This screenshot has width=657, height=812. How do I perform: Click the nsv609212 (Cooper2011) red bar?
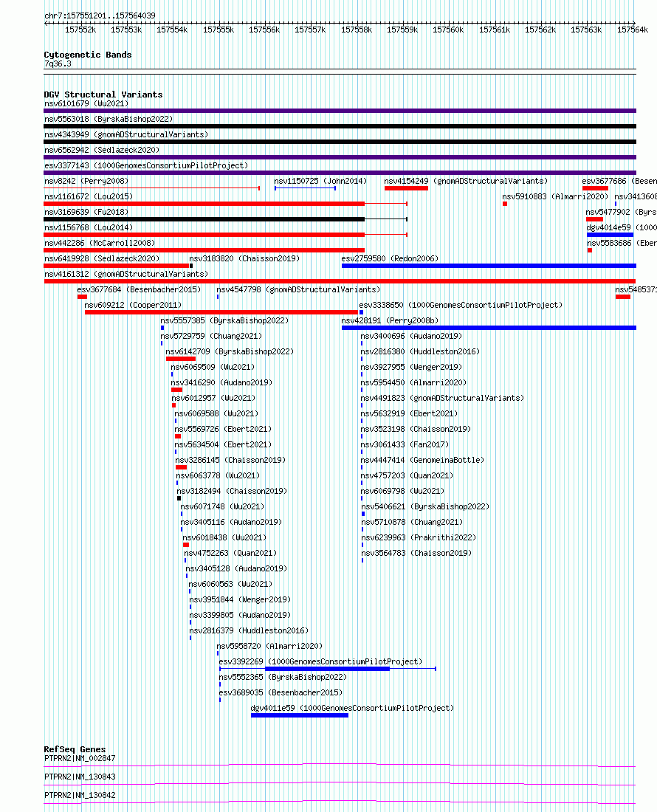click(221, 313)
